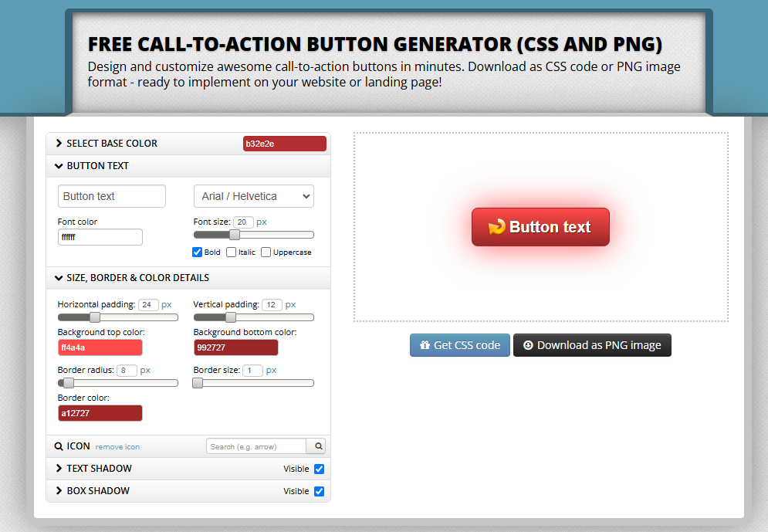Screen dimensions: 768x532
Task: Click the search magnifier icon in the icon panel
Action: point(316,446)
